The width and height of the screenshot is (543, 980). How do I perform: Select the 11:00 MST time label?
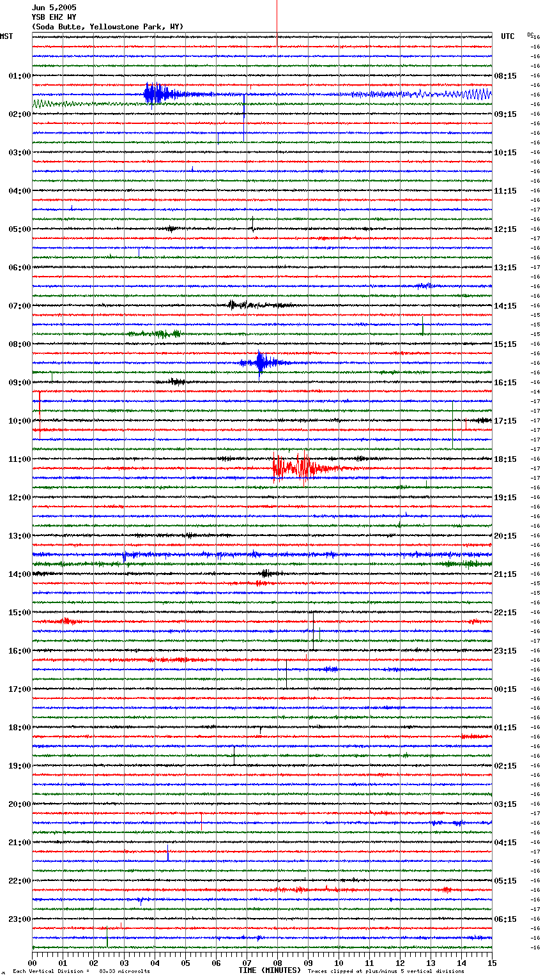[20, 459]
